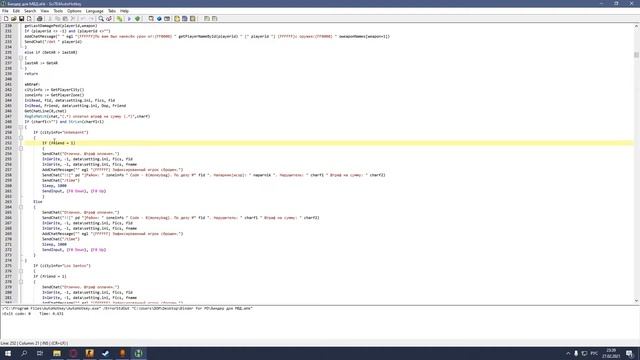This screenshot has width=640, height=360.
Task: Open File Explorer from the taskbar
Action: click(57, 353)
